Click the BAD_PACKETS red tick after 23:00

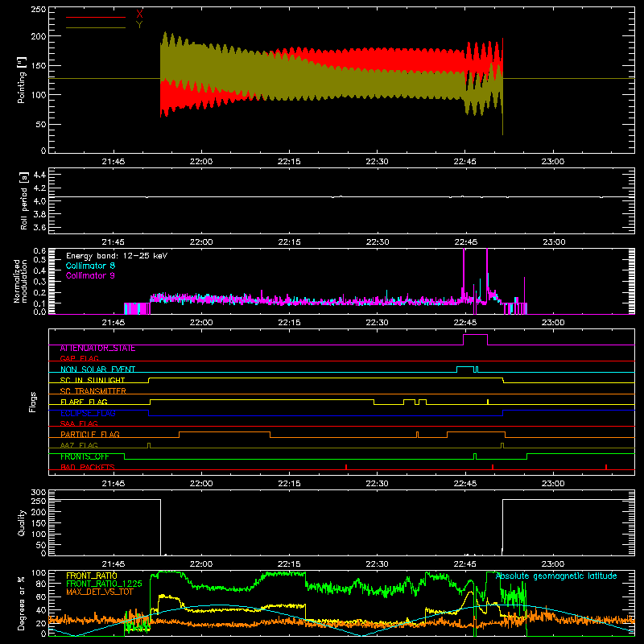[x=606, y=467]
